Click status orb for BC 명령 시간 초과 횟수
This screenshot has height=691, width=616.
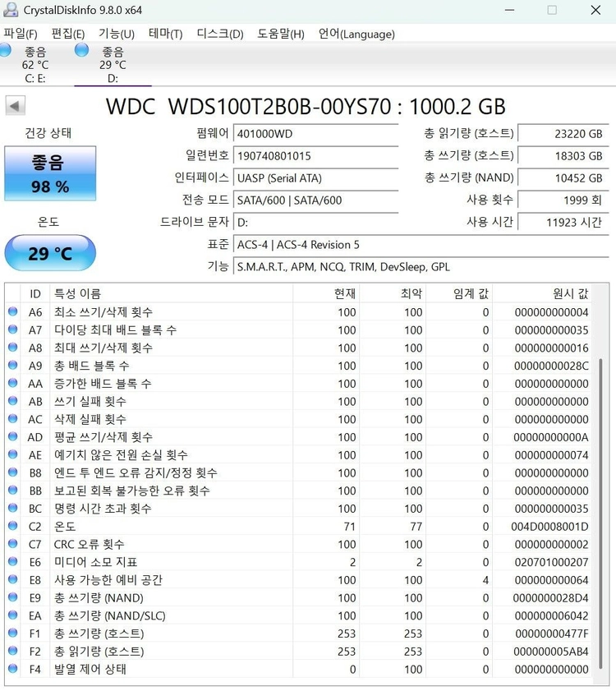pos(13,508)
